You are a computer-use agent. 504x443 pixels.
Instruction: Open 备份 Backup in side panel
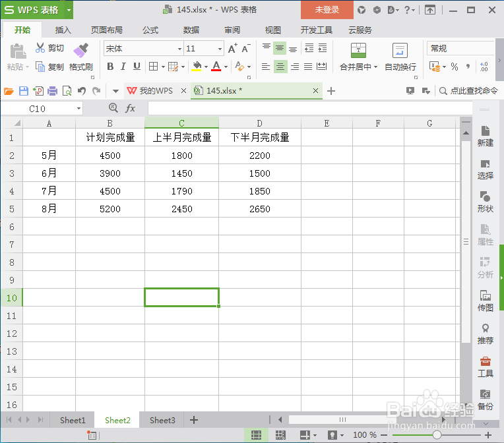pos(485,400)
